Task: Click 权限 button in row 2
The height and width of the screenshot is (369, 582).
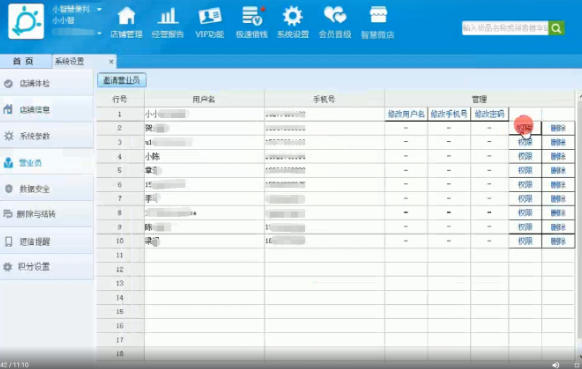Action: [525, 128]
